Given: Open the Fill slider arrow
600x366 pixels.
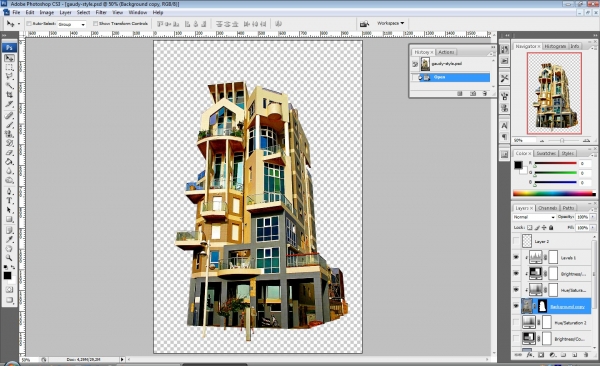Looking at the screenshot, I should click(593, 227).
